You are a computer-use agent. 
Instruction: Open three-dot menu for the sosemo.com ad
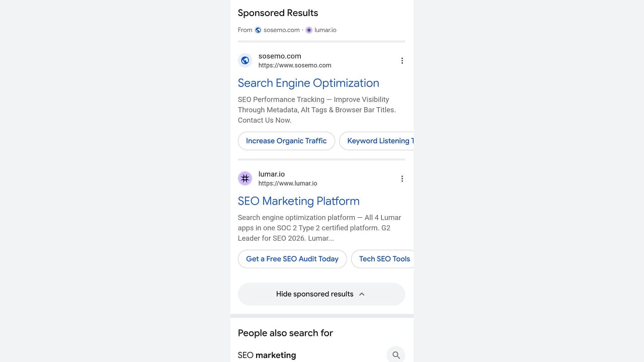tap(402, 61)
